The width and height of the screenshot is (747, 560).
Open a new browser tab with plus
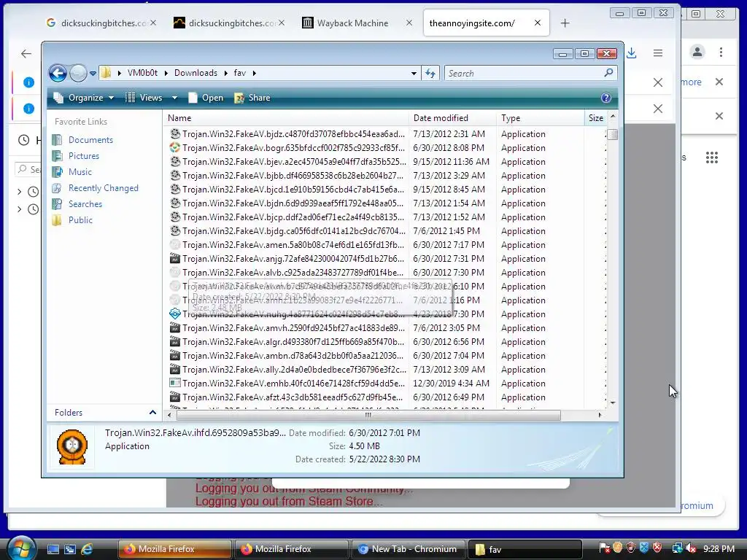[x=565, y=23]
